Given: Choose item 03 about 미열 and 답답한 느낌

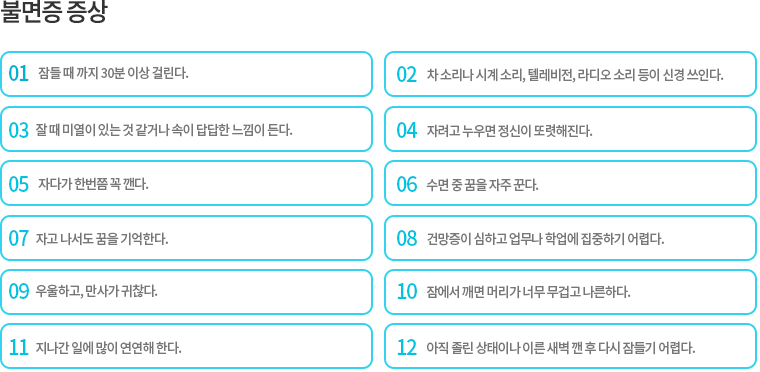Looking at the screenshot, I should tap(186, 129).
